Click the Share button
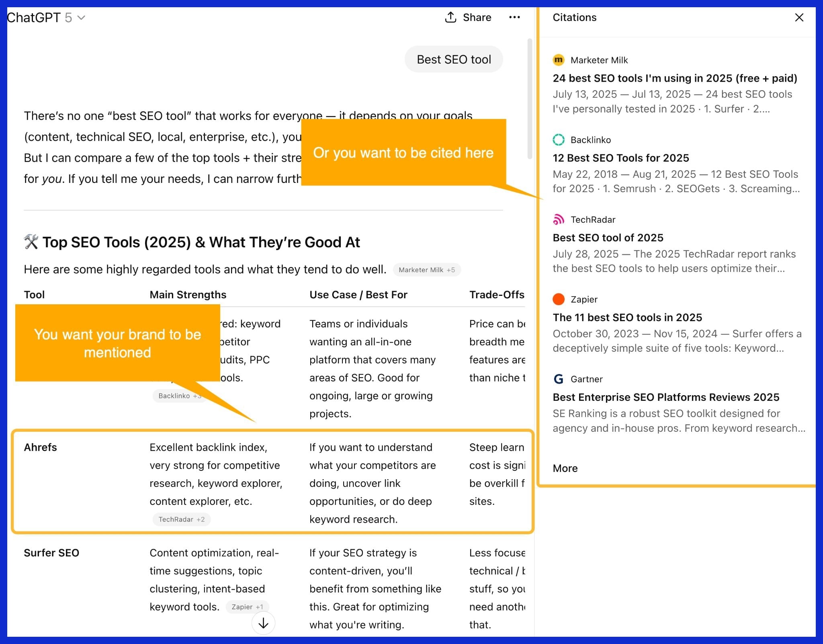 click(x=468, y=17)
